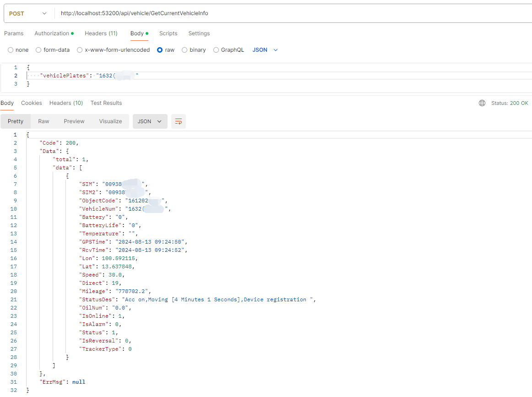Click the "Direct": 19 line

[x=100, y=283]
